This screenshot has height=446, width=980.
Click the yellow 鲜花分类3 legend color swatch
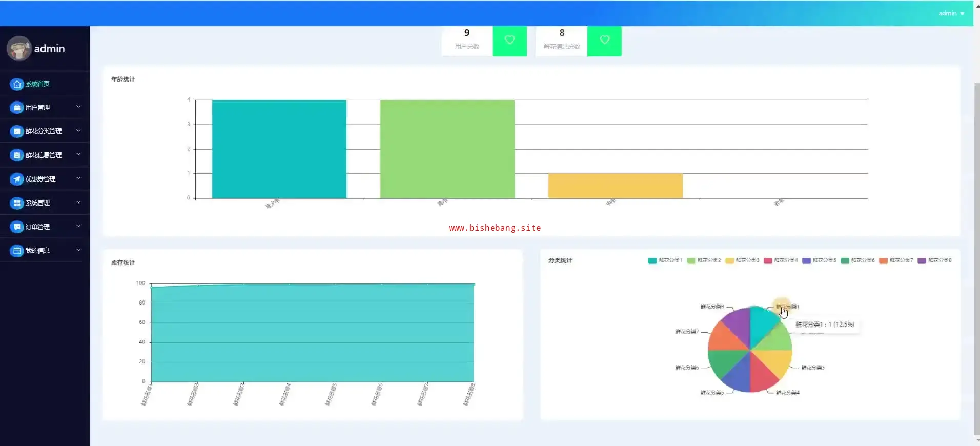click(729, 261)
